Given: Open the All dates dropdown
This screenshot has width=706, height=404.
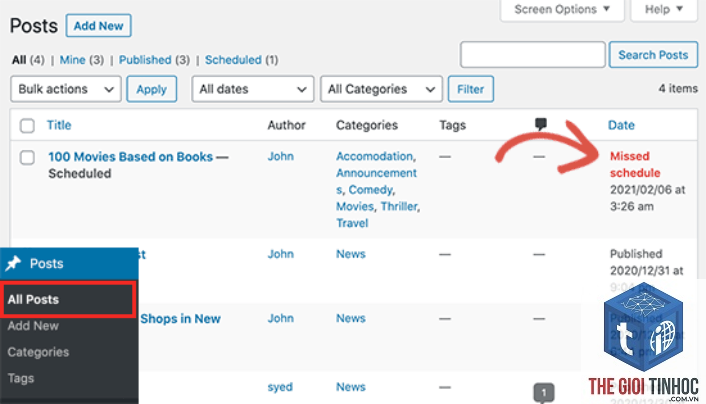Looking at the screenshot, I should 253,89.
